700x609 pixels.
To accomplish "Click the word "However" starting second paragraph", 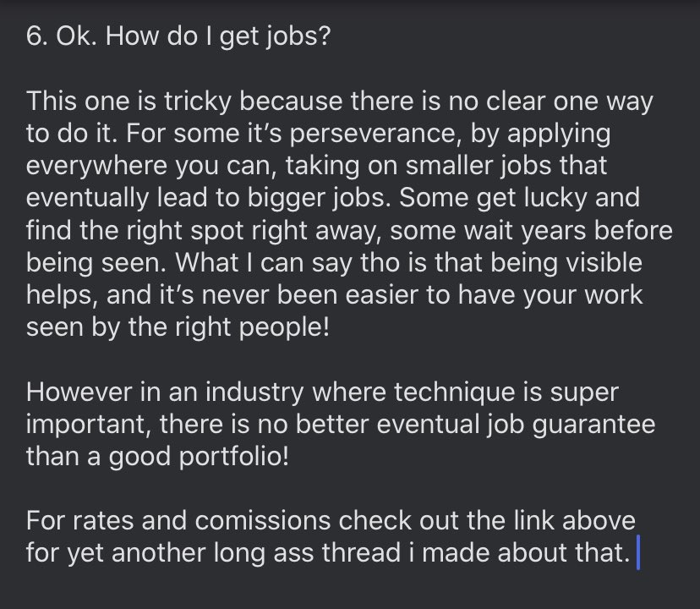I will pyautogui.click(x=79, y=392).
